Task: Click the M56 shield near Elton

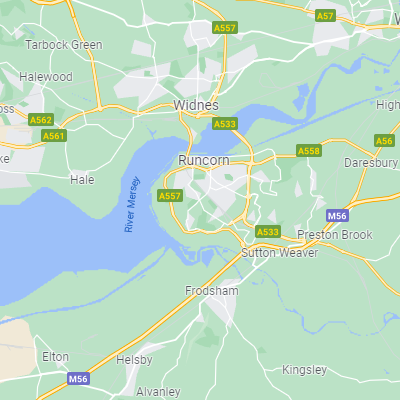Action: (x=78, y=379)
